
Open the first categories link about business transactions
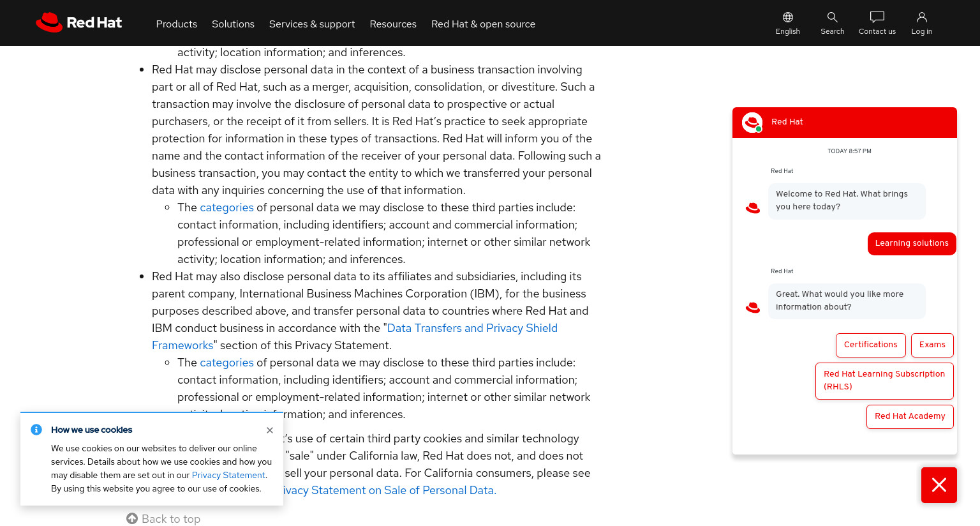(226, 207)
